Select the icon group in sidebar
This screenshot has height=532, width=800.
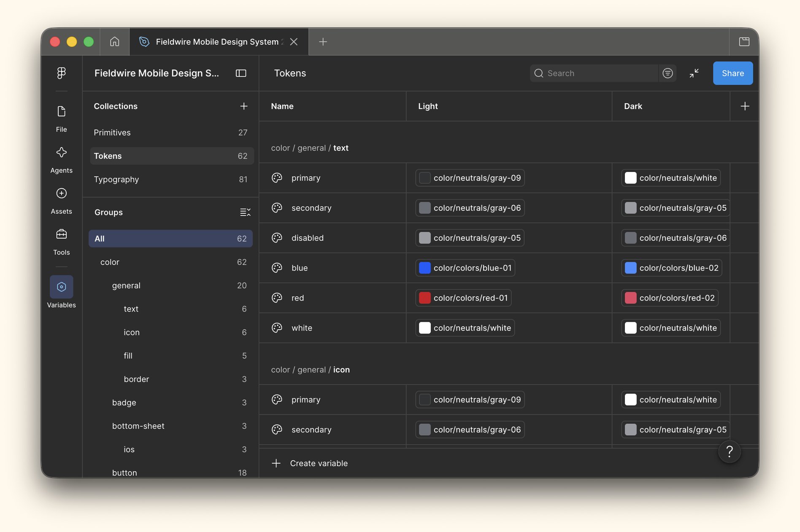[x=170, y=333]
